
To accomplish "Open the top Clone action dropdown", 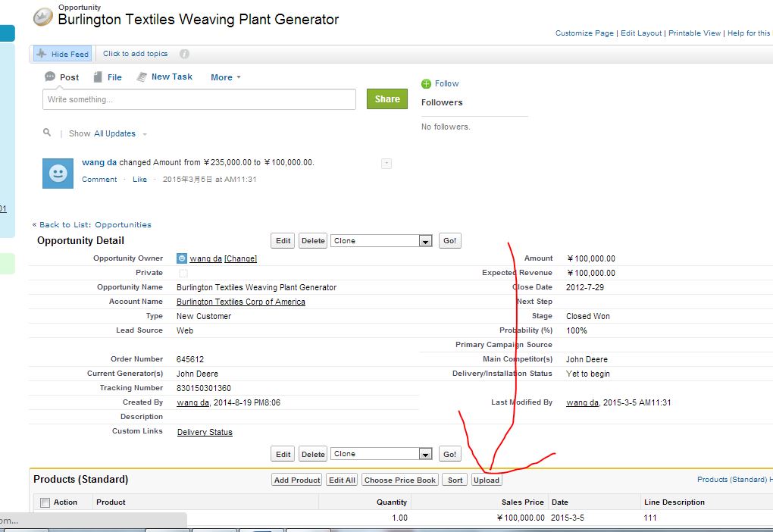I will pyautogui.click(x=425, y=241).
